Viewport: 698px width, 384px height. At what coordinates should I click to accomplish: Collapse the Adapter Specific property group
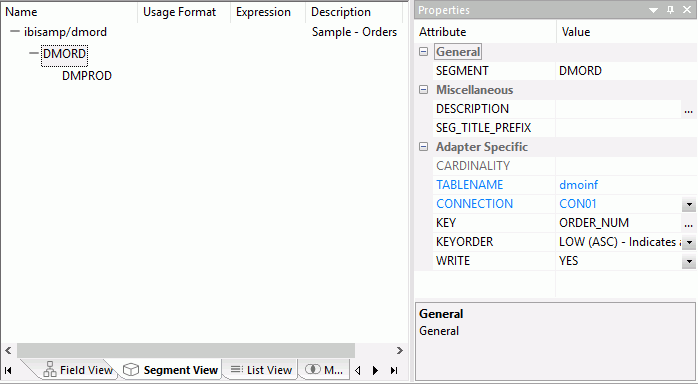[424, 147]
